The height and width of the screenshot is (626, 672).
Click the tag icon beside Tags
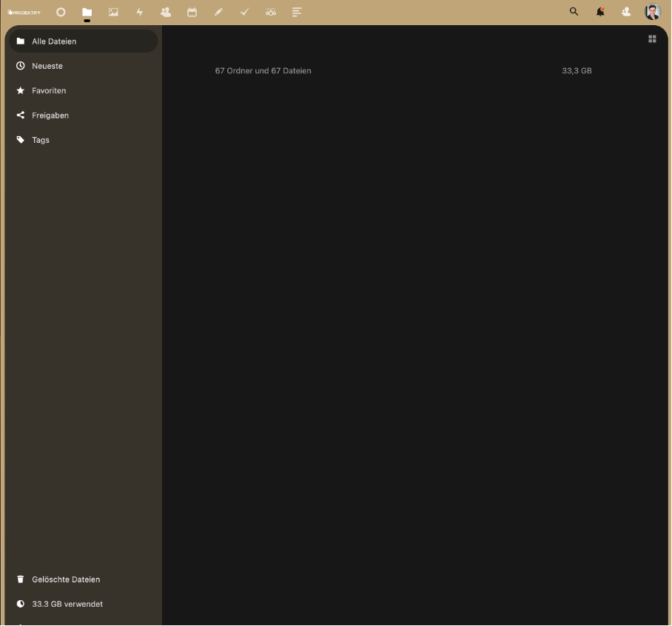tap(20, 140)
